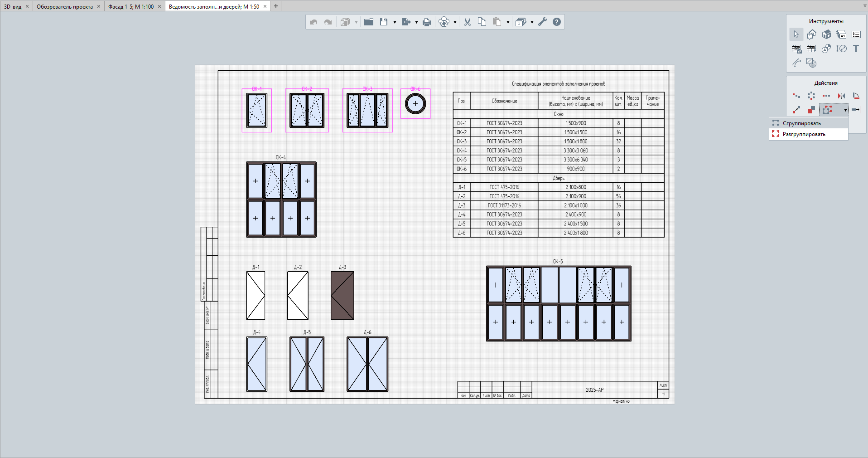Select the dark brown Д-3 door drawing
This screenshot has width=868, height=458.
pyautogui.click(x=342, y=296)
